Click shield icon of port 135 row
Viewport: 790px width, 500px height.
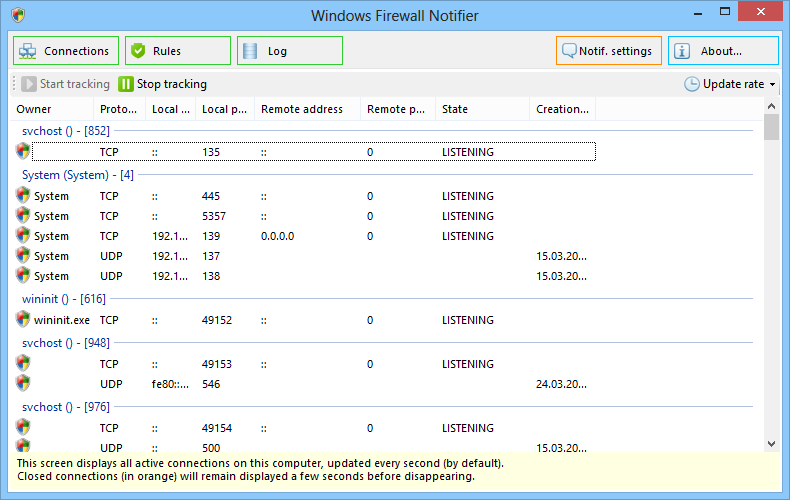[23, 151]
